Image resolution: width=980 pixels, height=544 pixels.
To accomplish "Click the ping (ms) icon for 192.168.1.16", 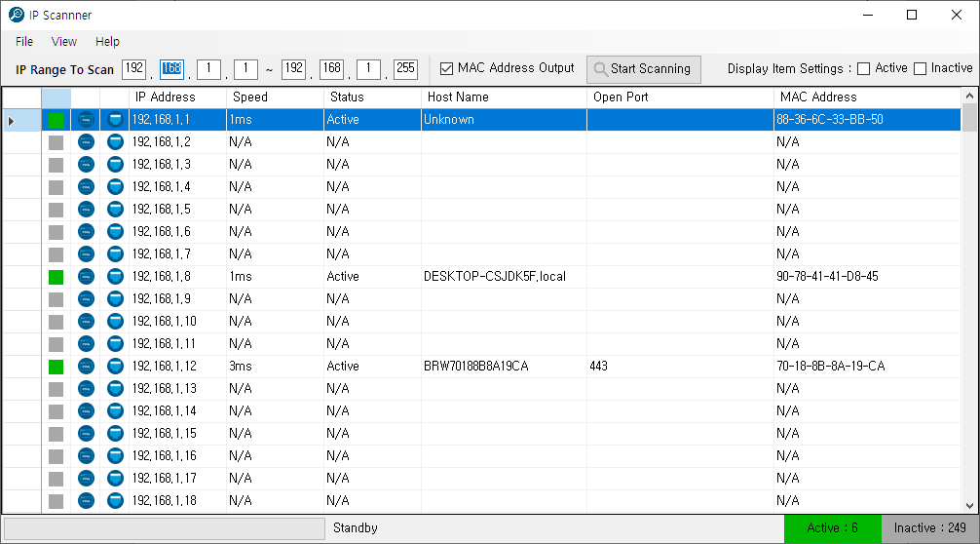I will pos(86,456).
